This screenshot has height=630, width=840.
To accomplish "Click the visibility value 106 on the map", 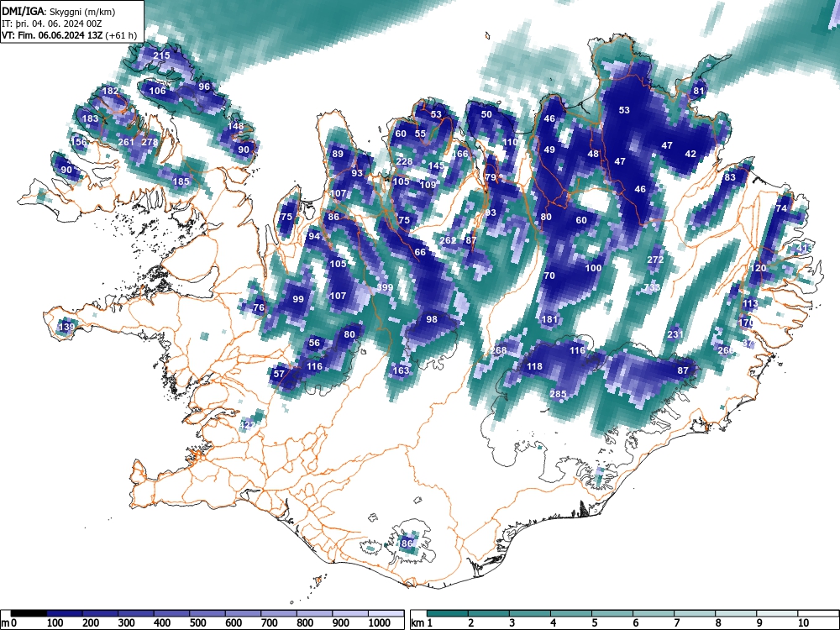I will (x=157, y=91).
